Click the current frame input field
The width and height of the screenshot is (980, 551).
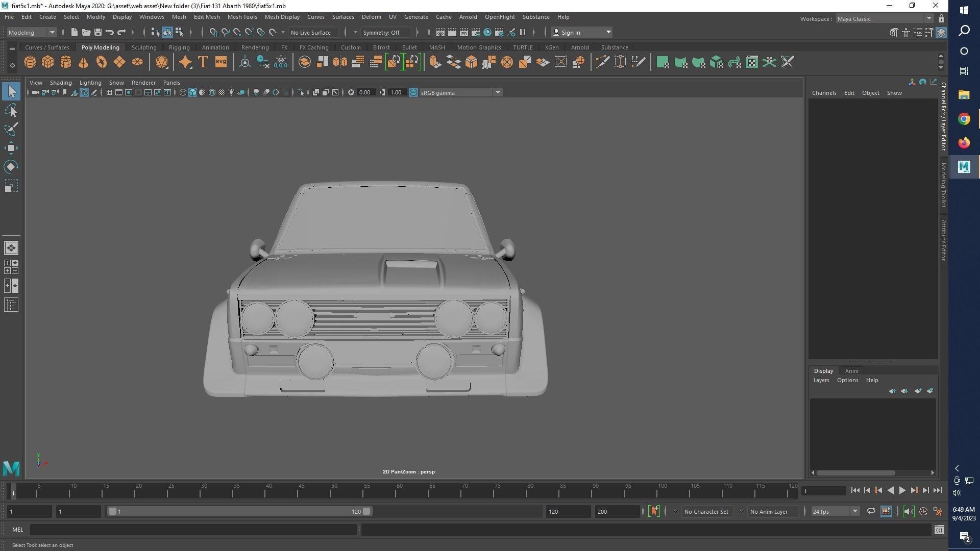(823, 491)
